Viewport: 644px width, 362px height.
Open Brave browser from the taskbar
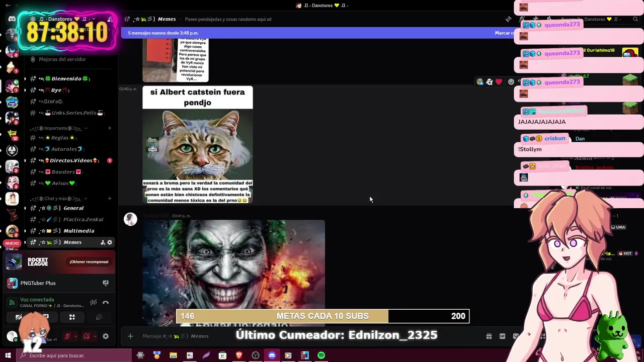pos(239,355)
